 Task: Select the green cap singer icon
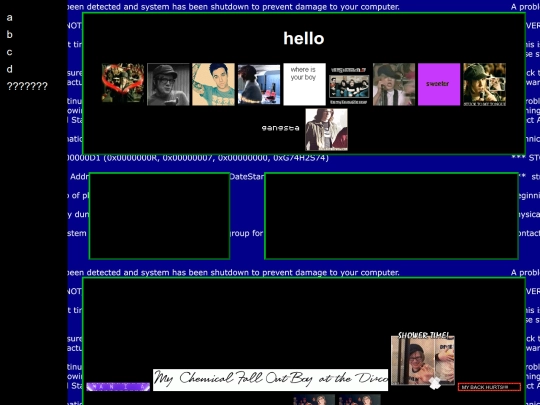pyautogui.click(x=485, y=84)
